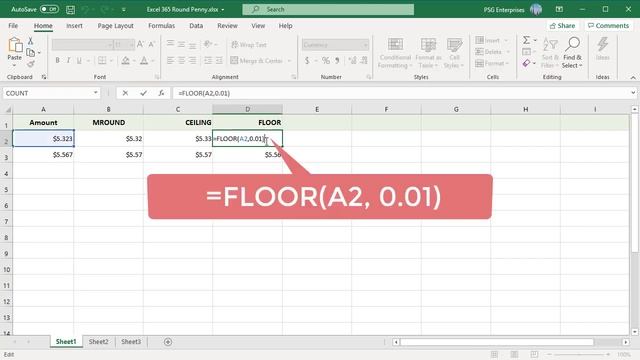Open the Review tab
Screen dimensions: 640x360
pyautogui.click(x=227, y=26)
